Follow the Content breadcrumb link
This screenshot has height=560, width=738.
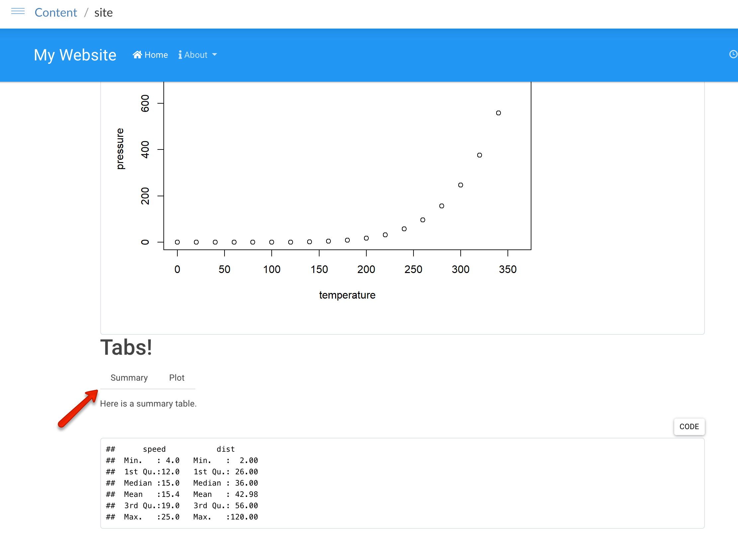tap(56, 12)
